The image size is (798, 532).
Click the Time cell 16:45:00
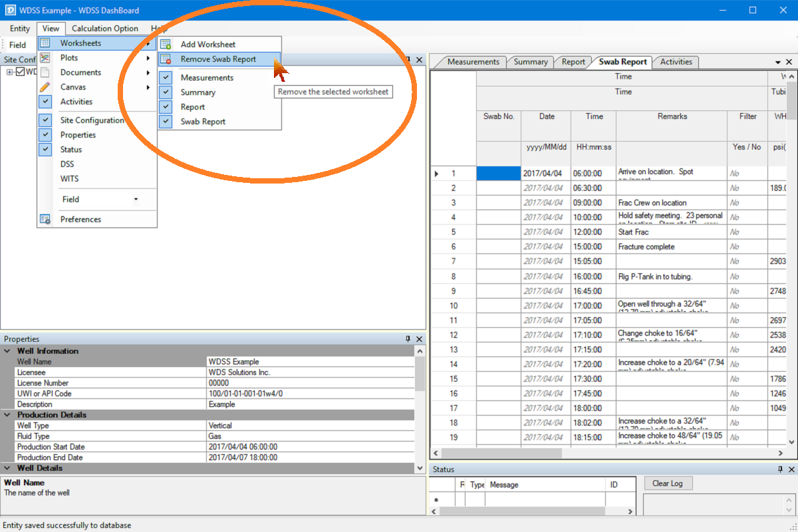tap(593, 291)
